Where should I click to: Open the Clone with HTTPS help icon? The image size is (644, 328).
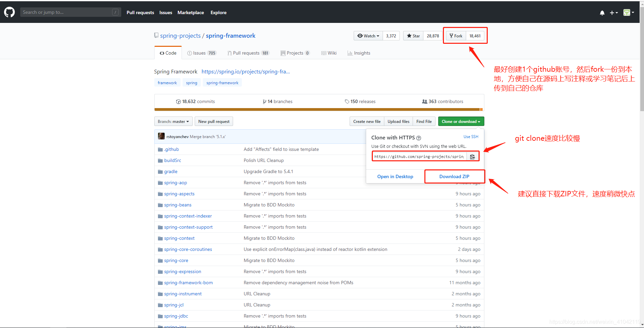click(x=419, y=138)
